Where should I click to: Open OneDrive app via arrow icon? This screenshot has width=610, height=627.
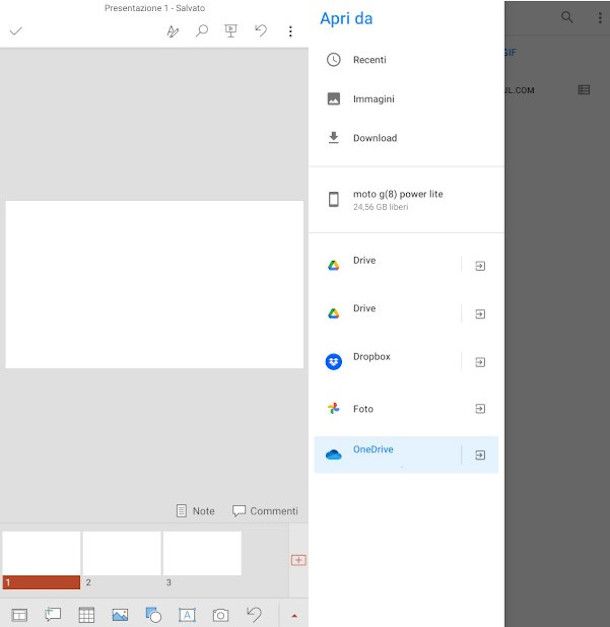point(480,455)
